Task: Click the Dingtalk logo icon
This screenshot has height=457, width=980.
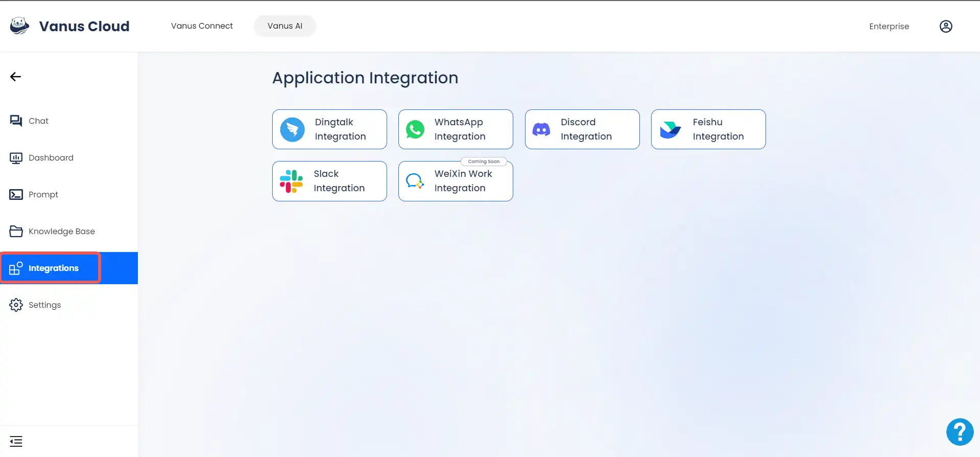Action: pyautogui.click(x=293, y=129)
